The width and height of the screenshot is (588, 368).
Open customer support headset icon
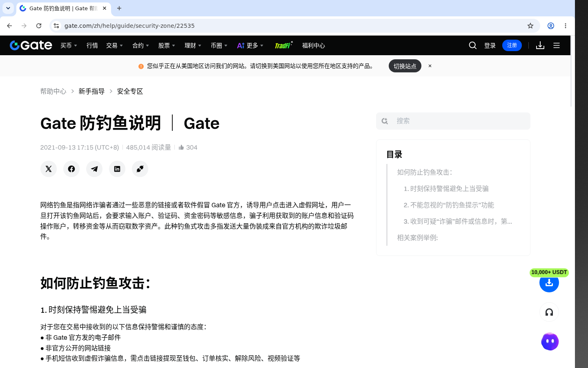549,312
